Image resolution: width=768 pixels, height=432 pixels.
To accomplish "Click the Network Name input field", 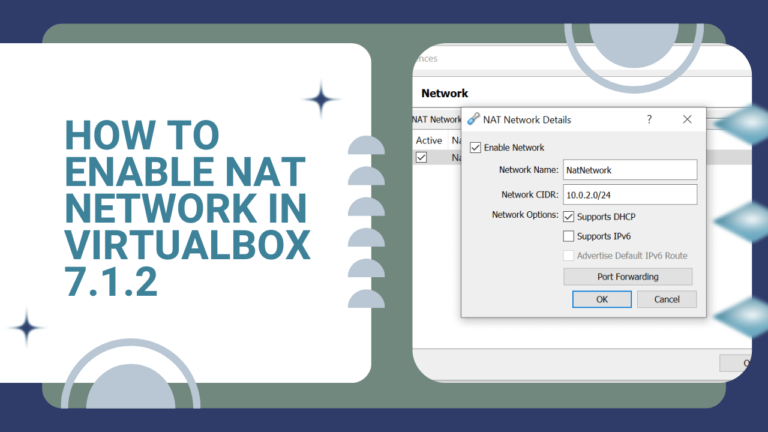I will [630, 170].
